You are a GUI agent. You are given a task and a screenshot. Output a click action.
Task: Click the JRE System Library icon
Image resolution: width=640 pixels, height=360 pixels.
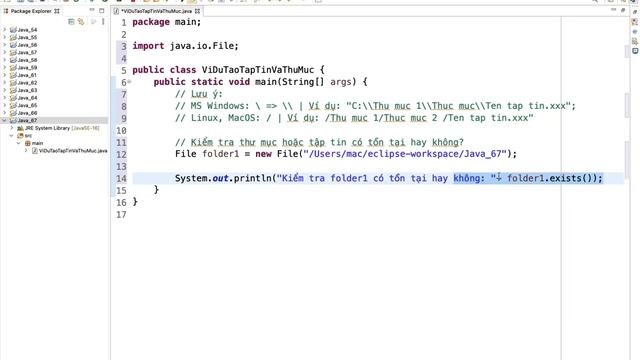20,128
